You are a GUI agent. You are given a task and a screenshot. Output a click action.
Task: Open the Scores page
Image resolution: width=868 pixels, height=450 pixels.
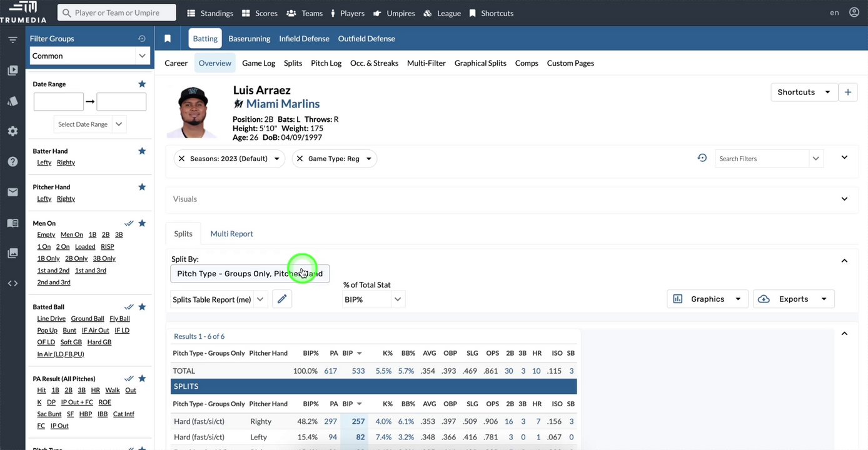pyautogui.click(x=260, y=13)
